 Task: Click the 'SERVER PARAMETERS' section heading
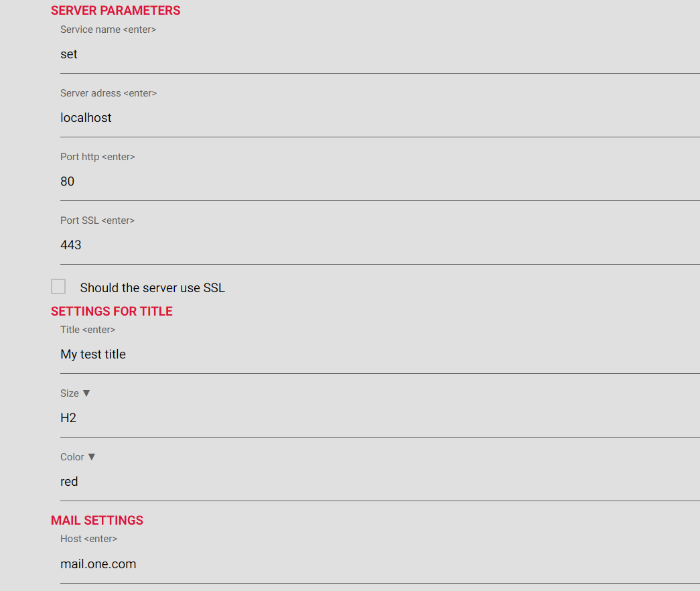tap(115, 11)
